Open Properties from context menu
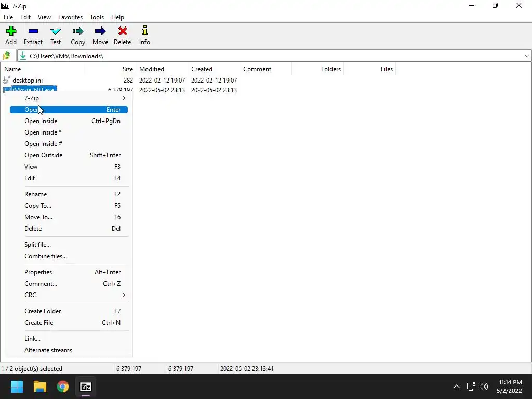Viewport: 532px width, 399px height. (69, 272)
